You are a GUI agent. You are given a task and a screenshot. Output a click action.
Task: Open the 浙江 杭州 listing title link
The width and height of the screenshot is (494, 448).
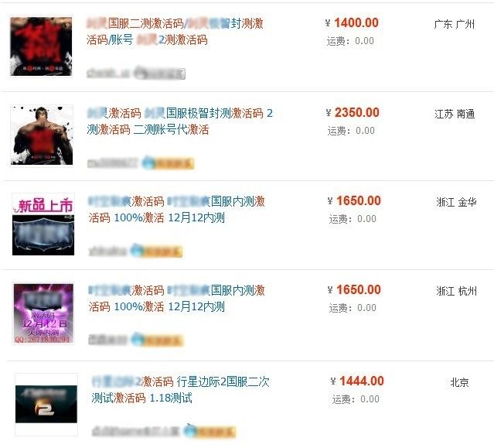pos(177,299)
